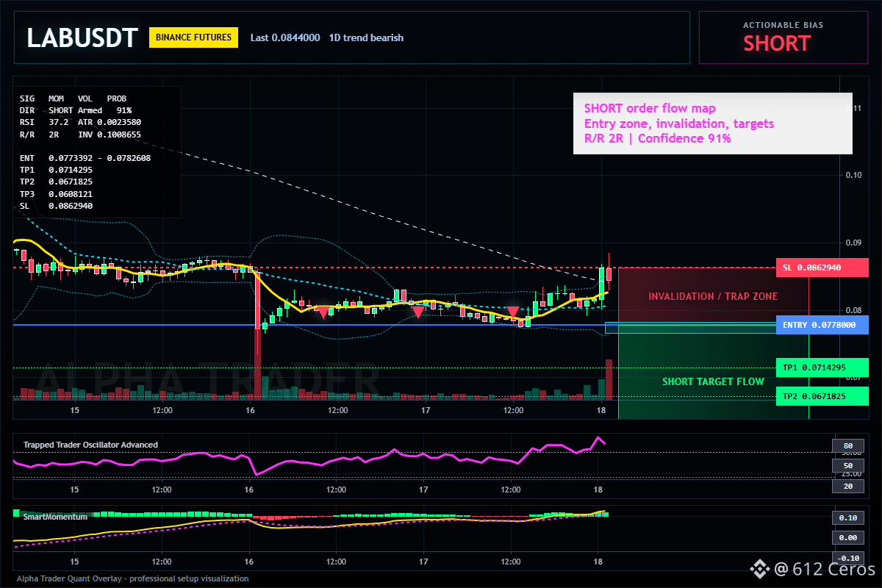Click the 15 date label on main chart time axis

click(74, 411)
